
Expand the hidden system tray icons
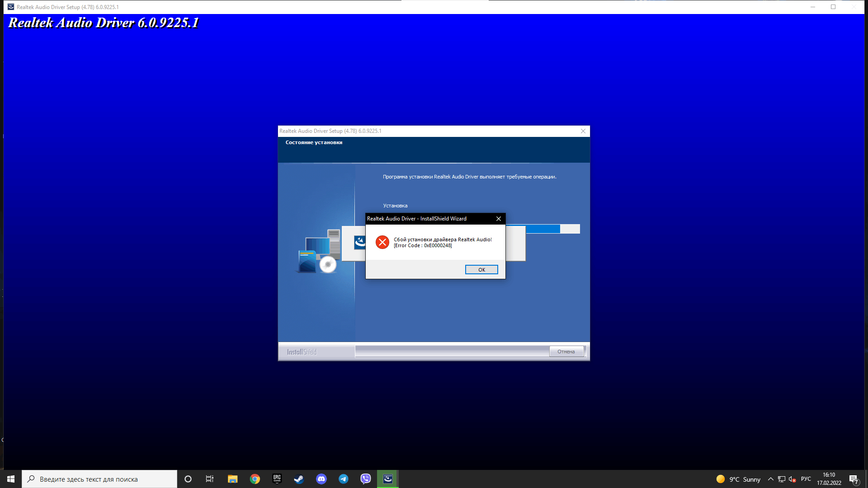(771, 479)
